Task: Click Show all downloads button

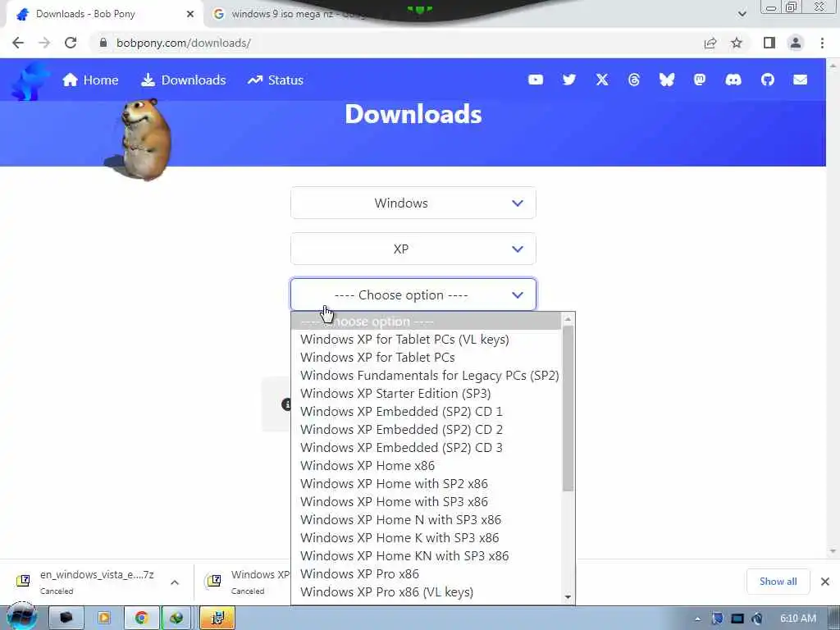Action: (778, 582)
